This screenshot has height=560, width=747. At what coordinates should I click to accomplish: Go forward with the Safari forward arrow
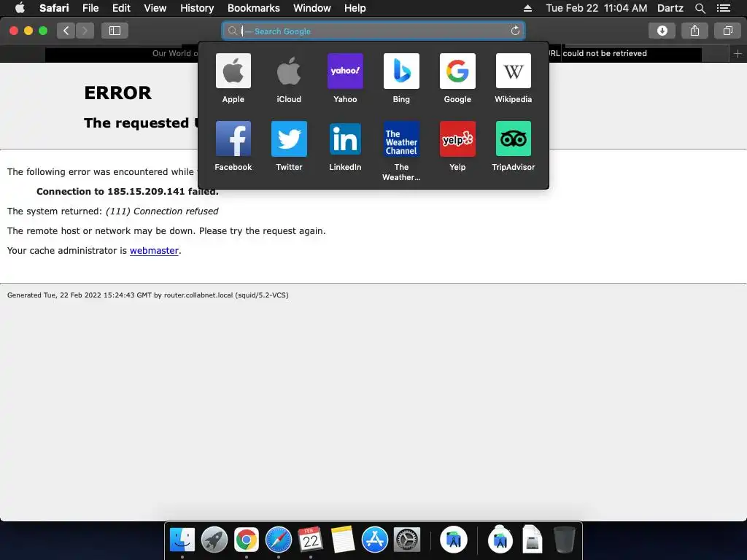pos(85,31)
